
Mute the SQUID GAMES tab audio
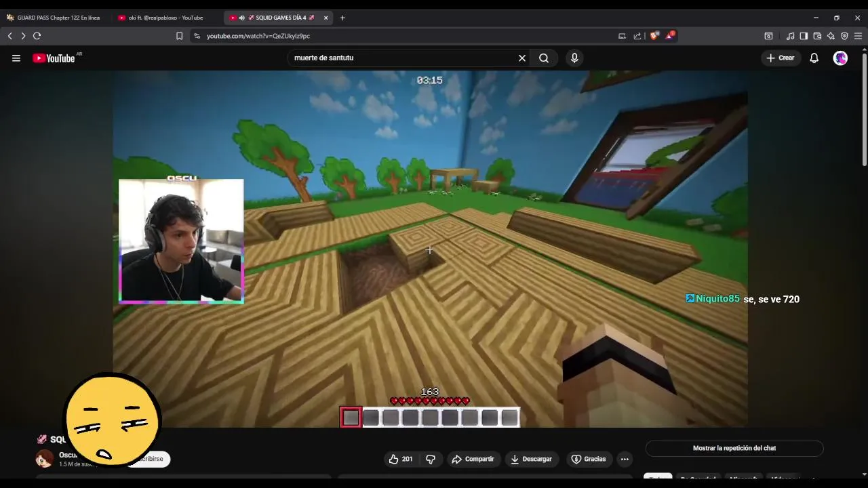click(241, 18)
